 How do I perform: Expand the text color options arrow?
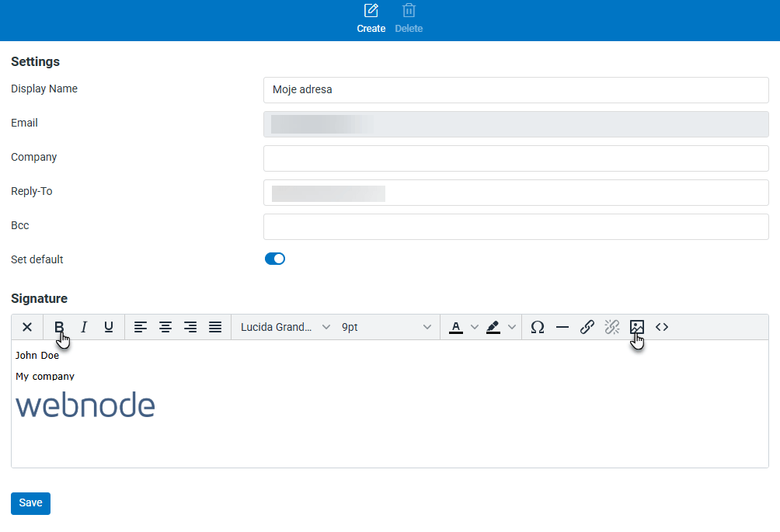(x=475, y=327)
